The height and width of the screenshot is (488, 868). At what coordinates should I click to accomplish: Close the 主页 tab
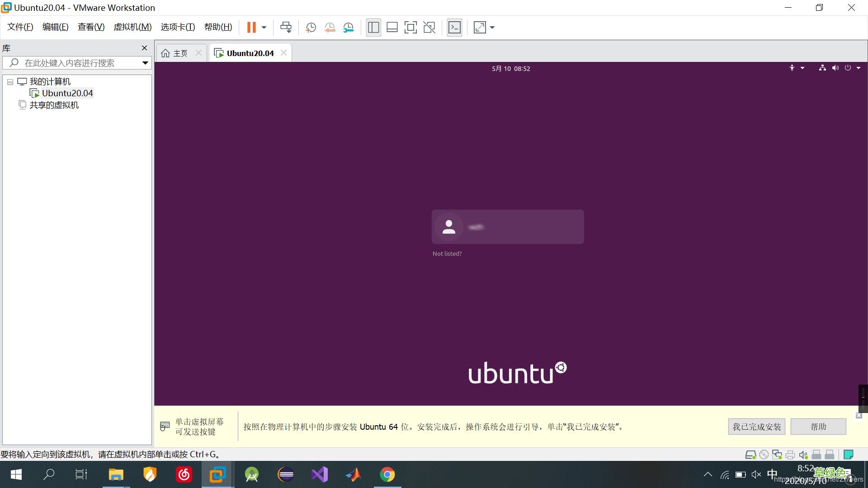pos(198,53)
